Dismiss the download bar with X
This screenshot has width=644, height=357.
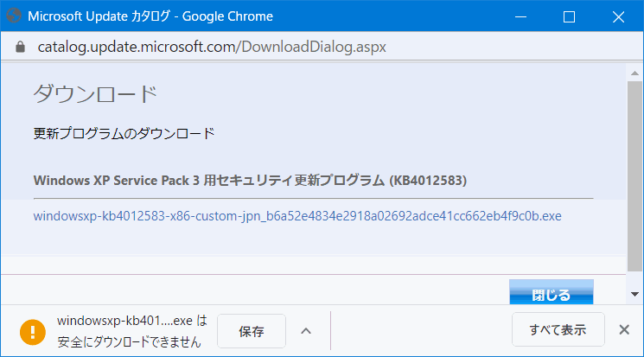624,329
